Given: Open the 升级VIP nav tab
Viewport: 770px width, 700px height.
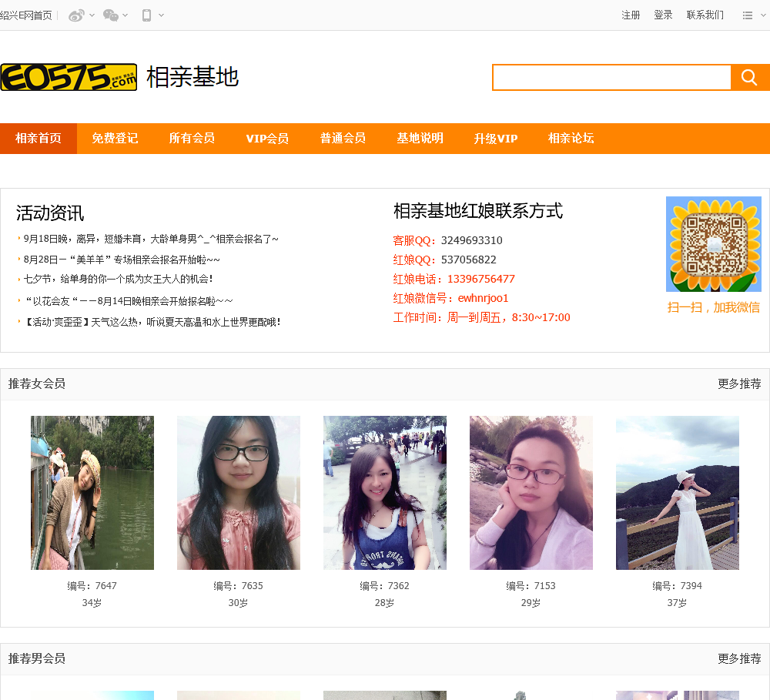Looking at the screenshot, I should [x=495, y=139].
